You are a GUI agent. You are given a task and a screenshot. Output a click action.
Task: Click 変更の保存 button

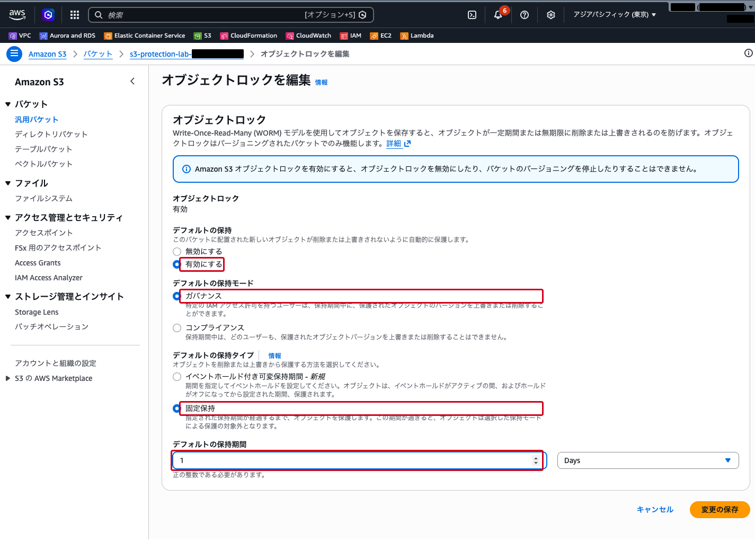coord(720,510)
